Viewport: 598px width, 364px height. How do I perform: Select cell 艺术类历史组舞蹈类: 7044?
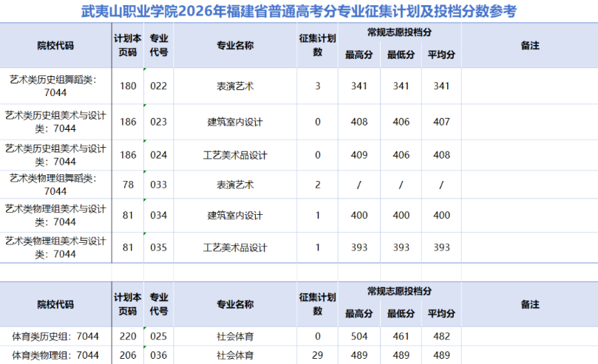(x=55, y=86)
